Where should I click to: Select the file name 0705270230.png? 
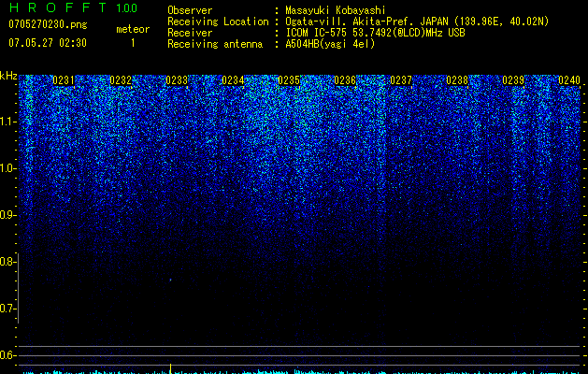[48, 24]
